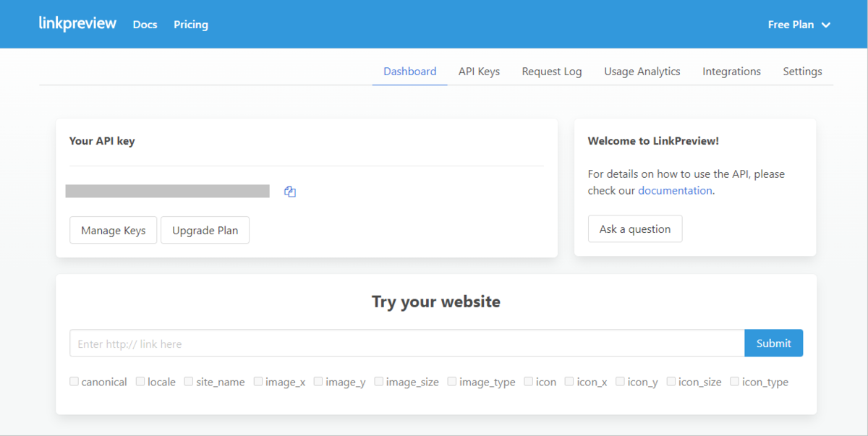Open the linkpreview logo home link
This screenshot has width=868, height=436.
click(77, 24)
